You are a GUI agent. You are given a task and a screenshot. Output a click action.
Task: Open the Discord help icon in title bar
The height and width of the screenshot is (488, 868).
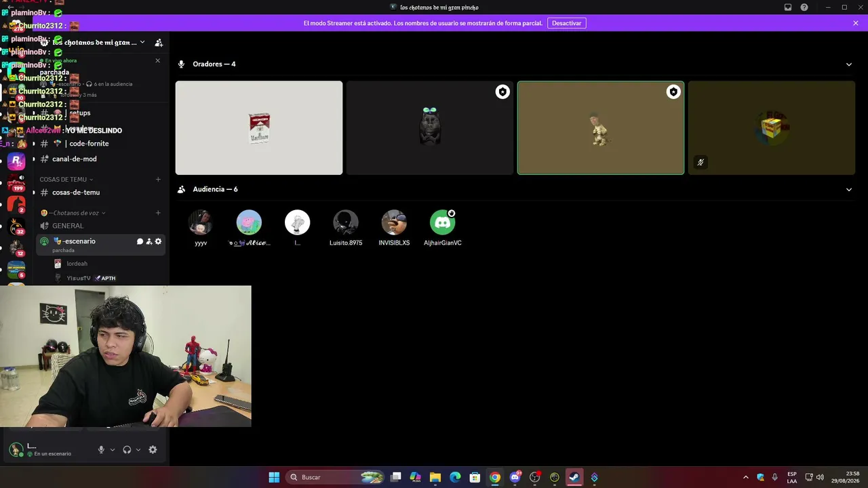(x=804, y=7)
